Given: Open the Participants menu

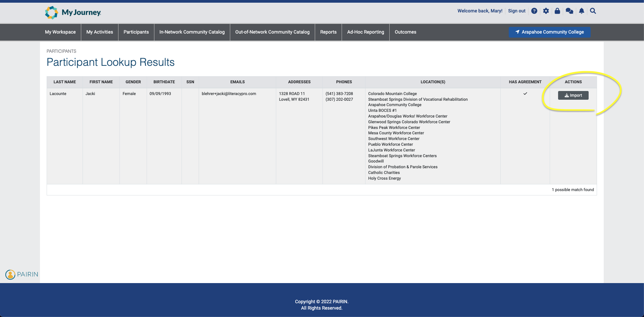Looking at the screenshot, I should [136, 32].
